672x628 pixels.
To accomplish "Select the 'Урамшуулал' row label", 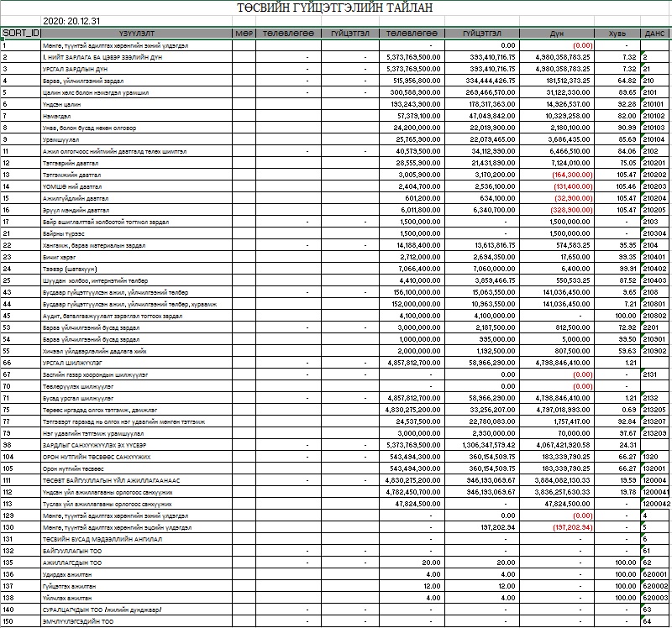I will click(60, 139).
